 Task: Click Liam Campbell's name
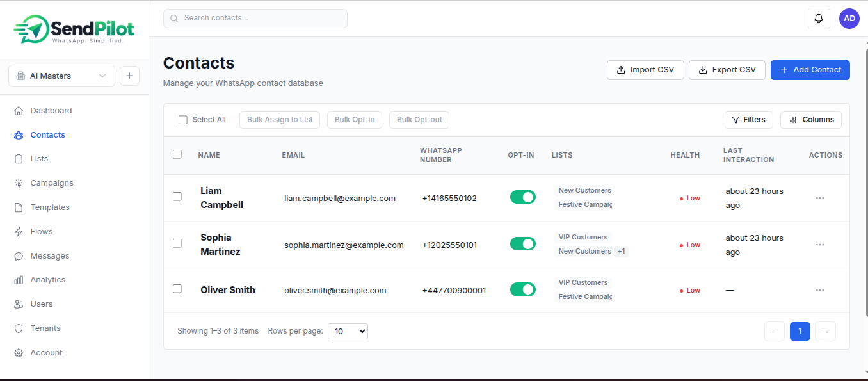pyautogui.click(x=221, y=198)
